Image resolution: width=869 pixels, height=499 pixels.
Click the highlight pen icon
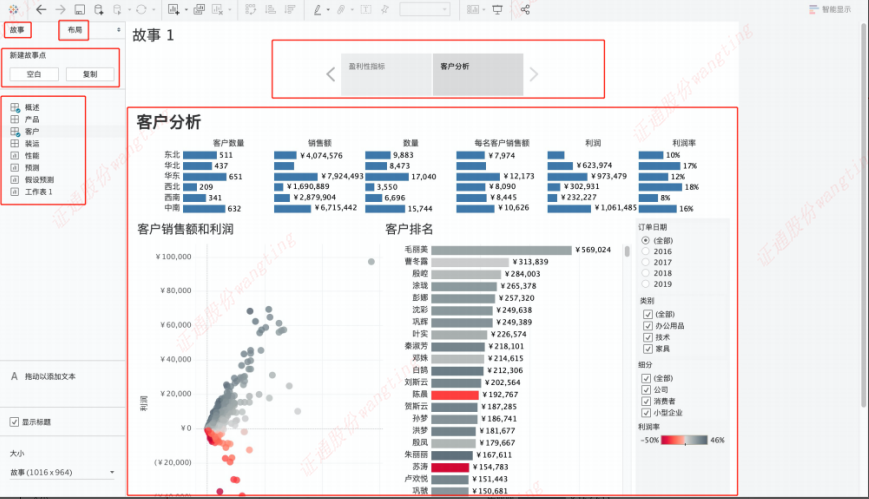tap(318, 9)
